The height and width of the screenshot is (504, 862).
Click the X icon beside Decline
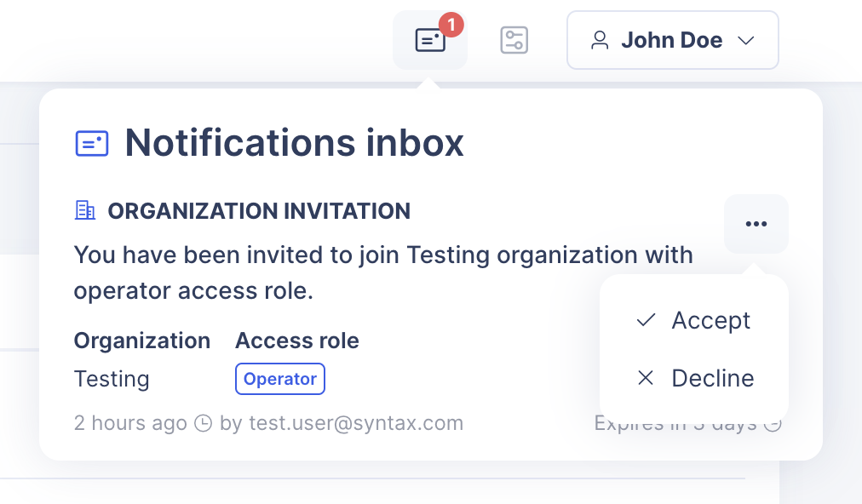646,378
